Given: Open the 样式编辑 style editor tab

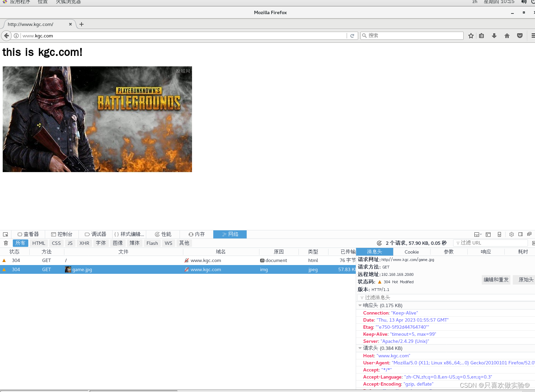Looking at the screenshot, I should (x=129, y=234).
